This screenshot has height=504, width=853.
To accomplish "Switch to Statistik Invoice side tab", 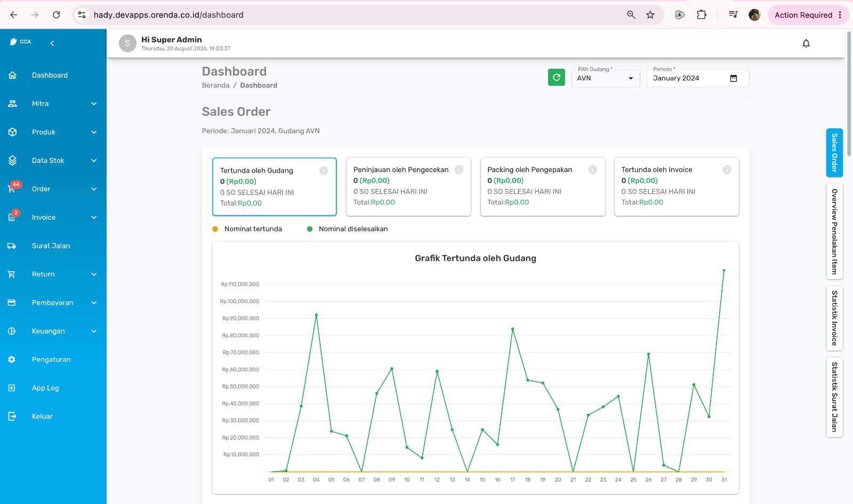I will click(x=834, y=318).
